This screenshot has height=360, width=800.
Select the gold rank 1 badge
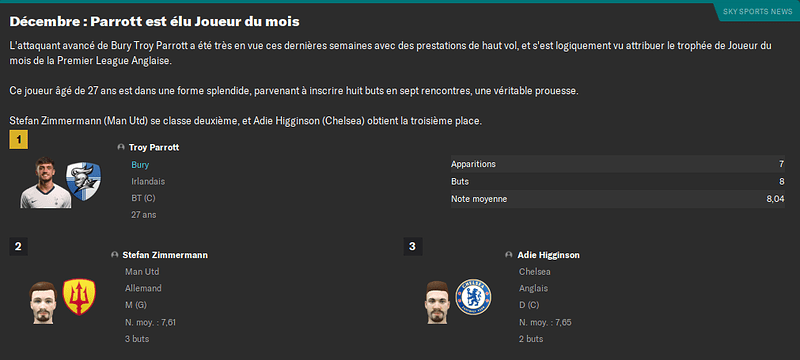point(18,139)
